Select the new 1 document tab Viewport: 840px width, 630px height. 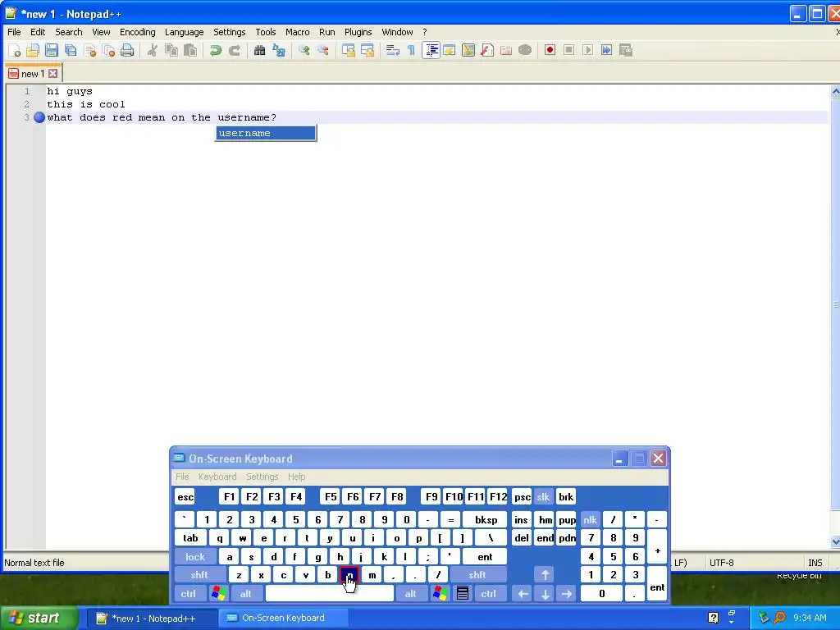click(x=33, y=73)
